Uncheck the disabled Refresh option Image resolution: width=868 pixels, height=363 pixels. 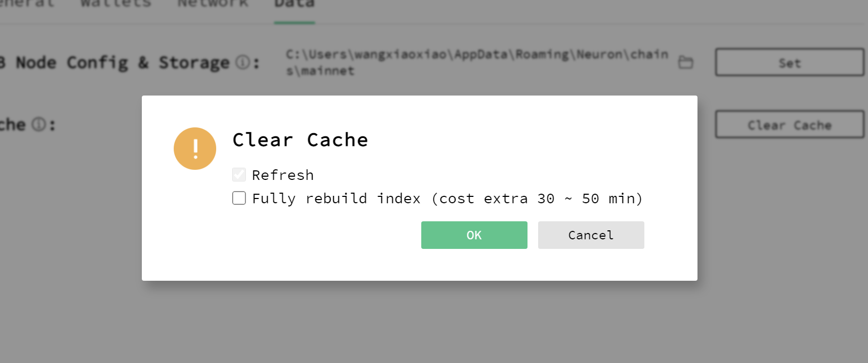239,174
